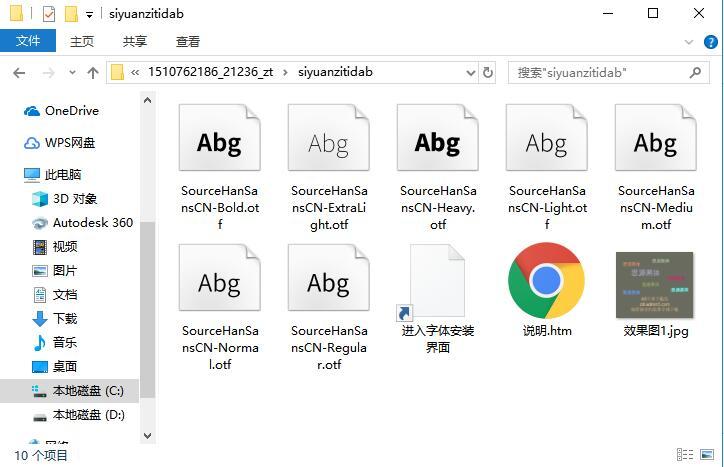Screen dimensions: 724x467
Task: Click the navigation pane scroll down arrow
Action: pos(147,435)
